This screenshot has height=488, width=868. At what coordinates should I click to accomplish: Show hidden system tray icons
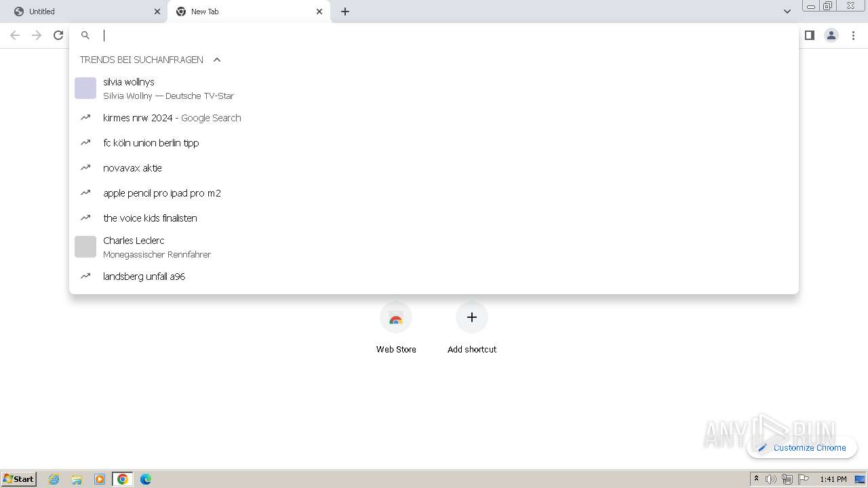pyautogui.click(x=756, y=479)
